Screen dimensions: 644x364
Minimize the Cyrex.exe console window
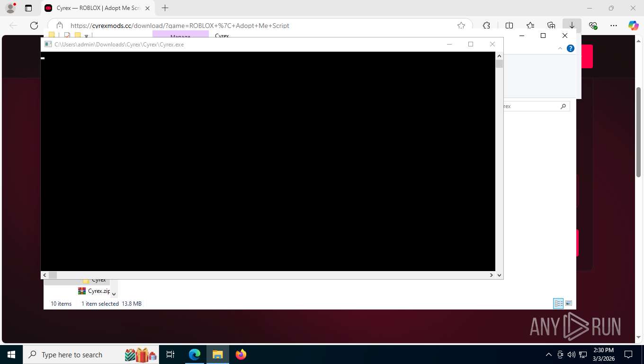tap(449, 44)
